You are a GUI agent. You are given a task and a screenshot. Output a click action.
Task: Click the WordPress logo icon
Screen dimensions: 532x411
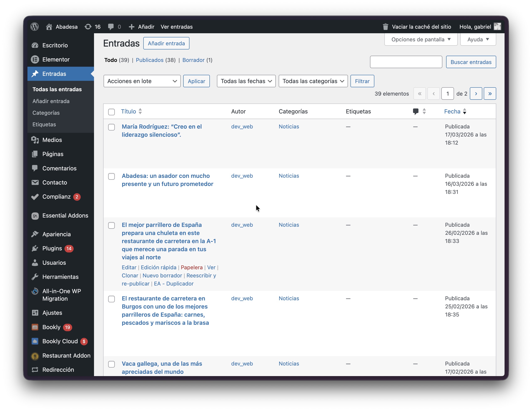coord(35,27)
